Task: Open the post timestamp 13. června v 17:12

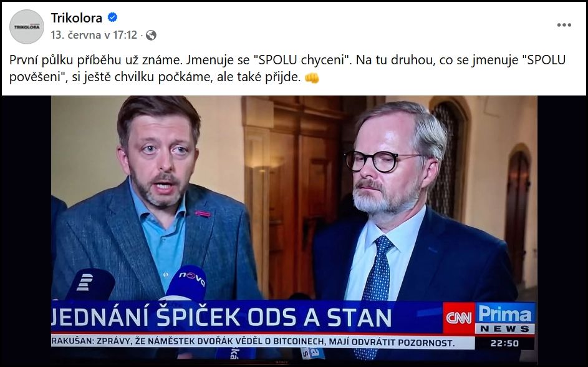Action: (x=94, y=35)
